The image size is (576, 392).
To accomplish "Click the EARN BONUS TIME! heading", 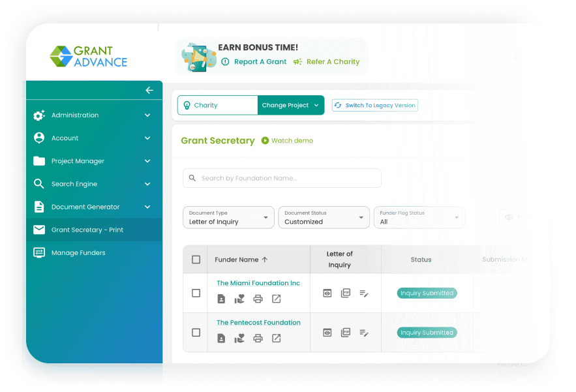I will (258, 48).
